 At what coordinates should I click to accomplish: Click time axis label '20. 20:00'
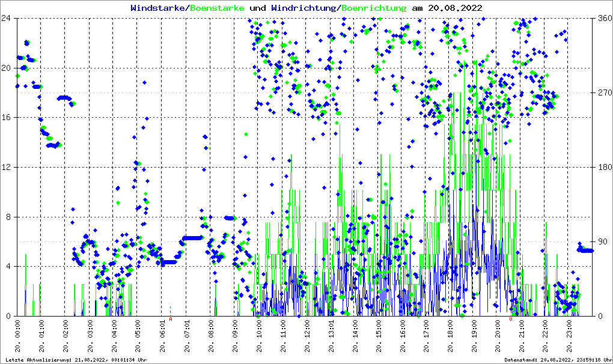pos(498,336)
